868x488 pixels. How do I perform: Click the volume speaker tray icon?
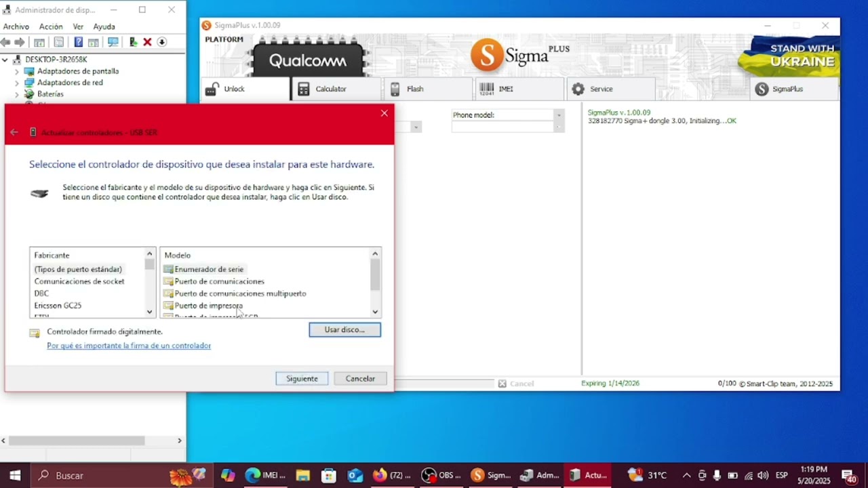[x=763, y=476]
